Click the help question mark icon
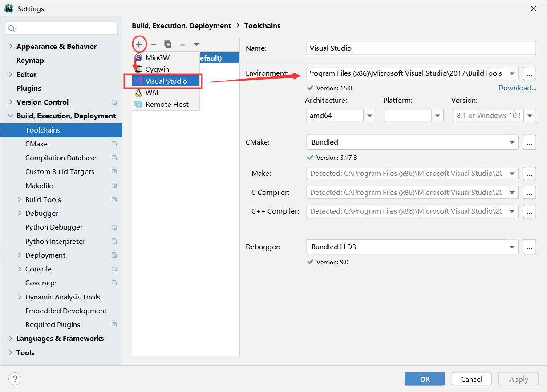547x392 pixels. (x=15, y=379)
